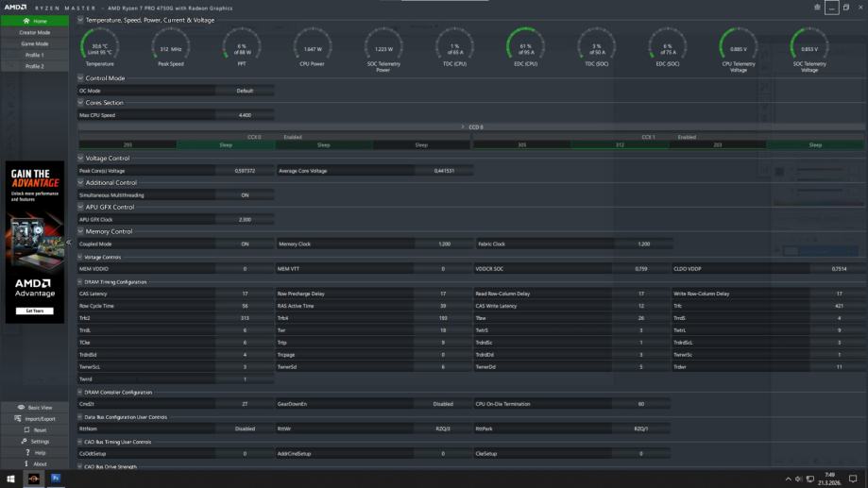Toggle the GearDownEn Disabled value
Image resolution: width=868 pixels, height=488 pixels.
(442, 404)
